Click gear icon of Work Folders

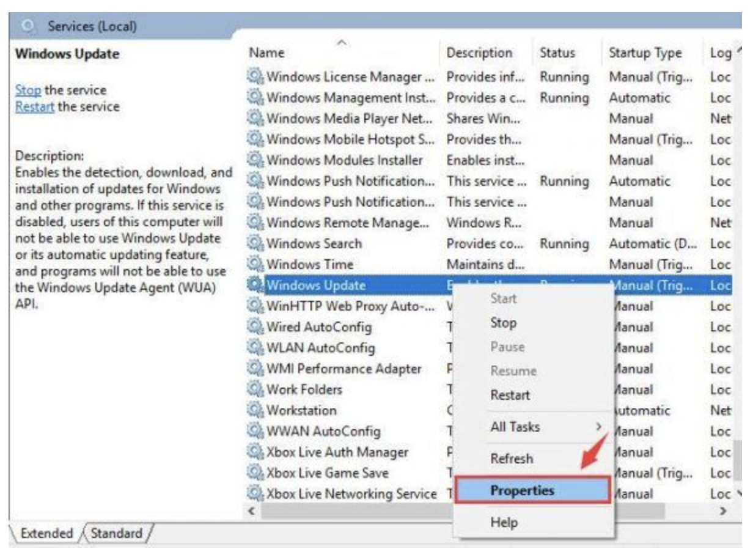click(x=254, y=389)
